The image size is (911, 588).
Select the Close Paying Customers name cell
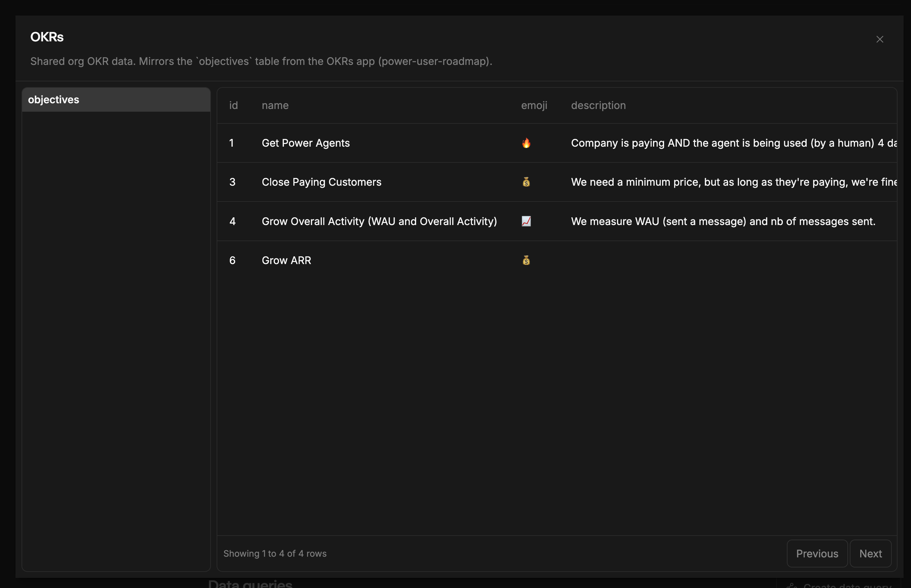[x=322, y=182]
